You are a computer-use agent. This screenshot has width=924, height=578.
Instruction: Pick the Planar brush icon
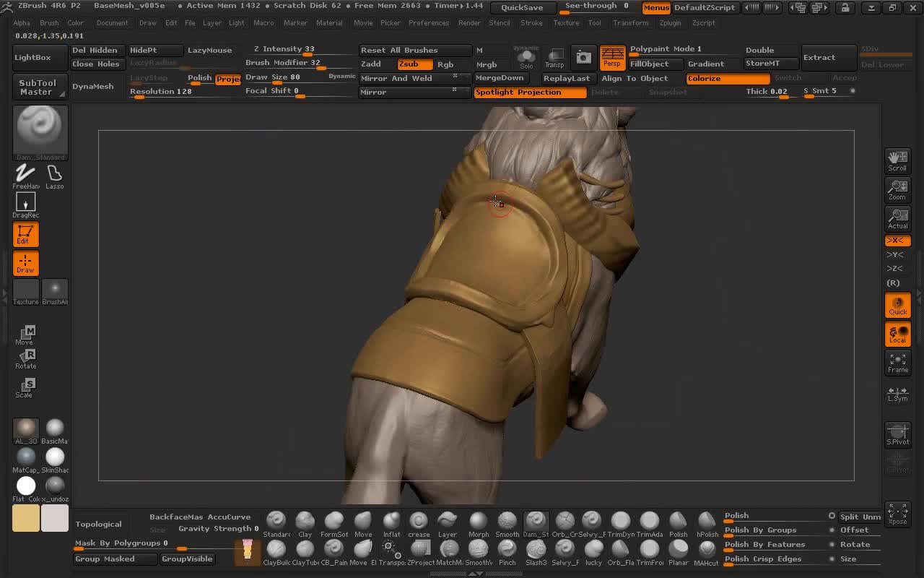(x=679, y=553)
